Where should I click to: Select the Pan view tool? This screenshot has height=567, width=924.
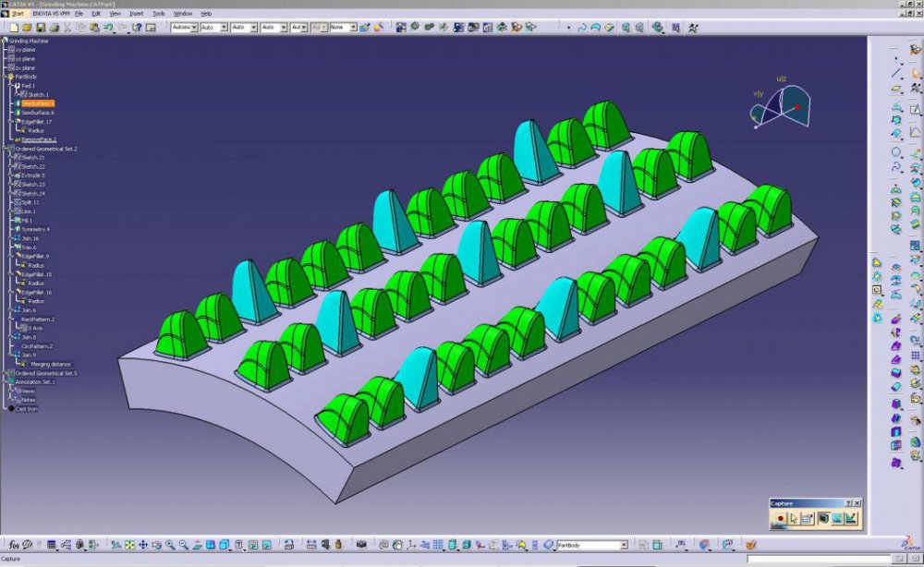point(142,545)
